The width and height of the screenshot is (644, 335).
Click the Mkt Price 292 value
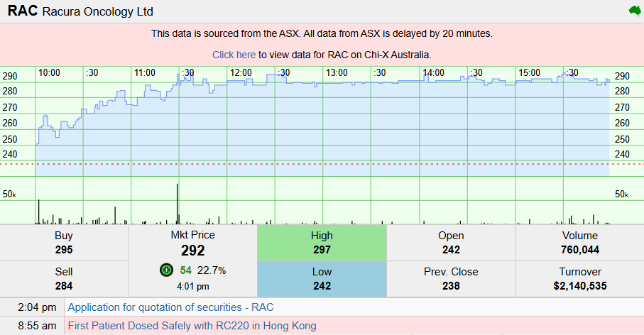tap(192, 251)
